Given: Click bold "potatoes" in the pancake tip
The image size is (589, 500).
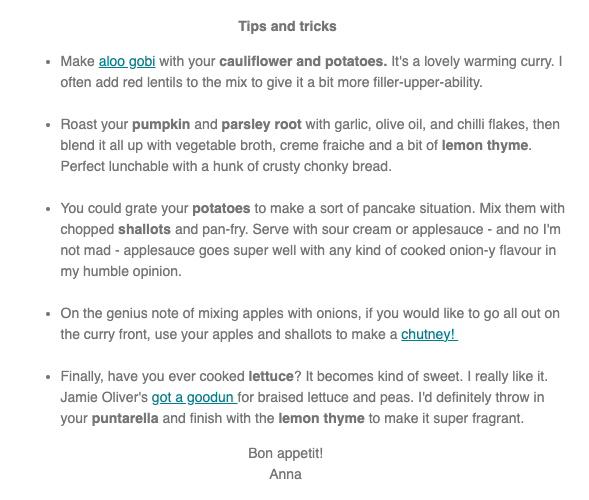Looking at the screenshot, I should (221, 208).
